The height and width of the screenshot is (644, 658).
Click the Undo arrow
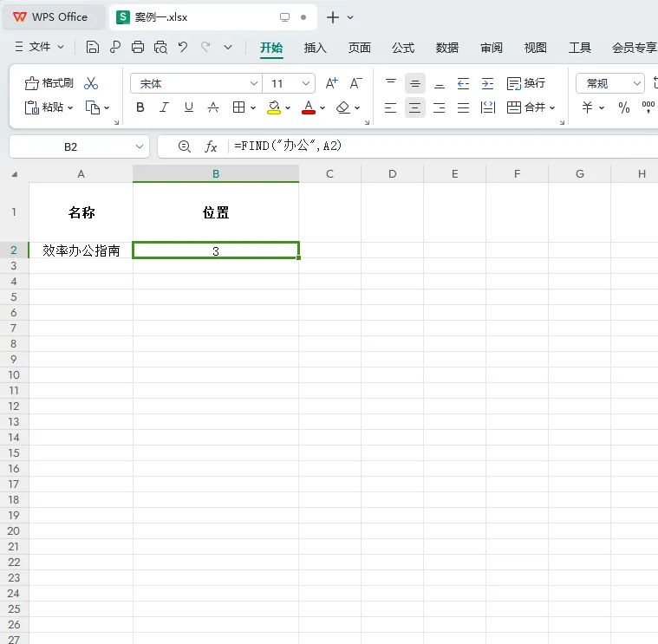click(x=183, y=47)
